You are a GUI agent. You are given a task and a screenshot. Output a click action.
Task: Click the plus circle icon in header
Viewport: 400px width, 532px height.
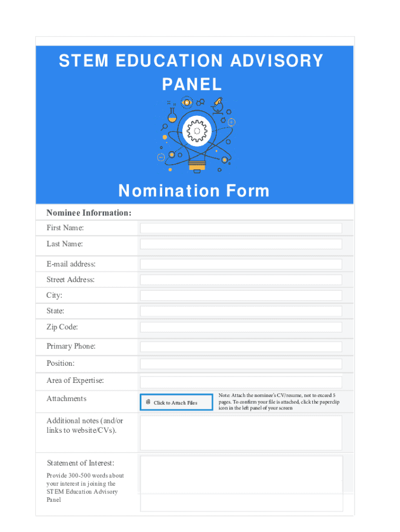click(x=231, y=122)
